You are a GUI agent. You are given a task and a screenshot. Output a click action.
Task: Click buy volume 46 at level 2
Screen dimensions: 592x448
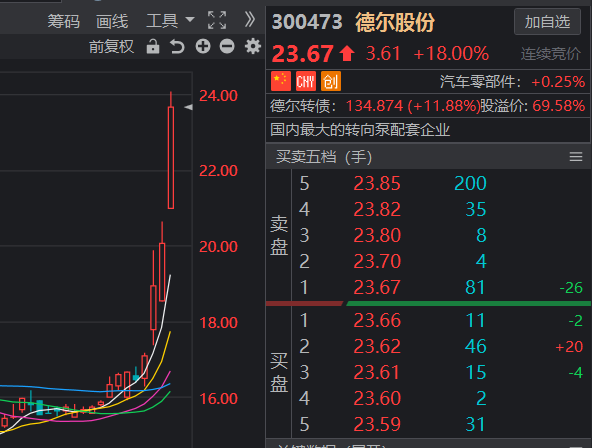[475, 346]
